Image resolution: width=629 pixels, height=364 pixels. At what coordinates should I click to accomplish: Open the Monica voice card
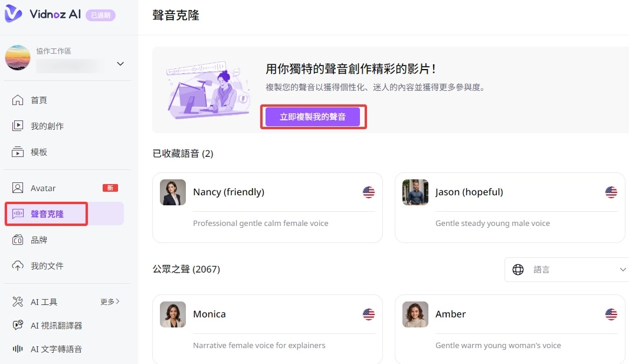267,329
